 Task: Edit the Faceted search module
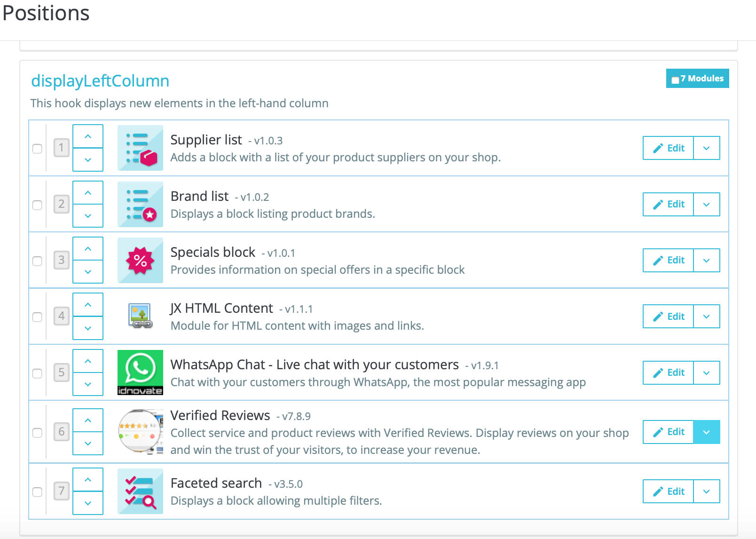tap(668, 491)
